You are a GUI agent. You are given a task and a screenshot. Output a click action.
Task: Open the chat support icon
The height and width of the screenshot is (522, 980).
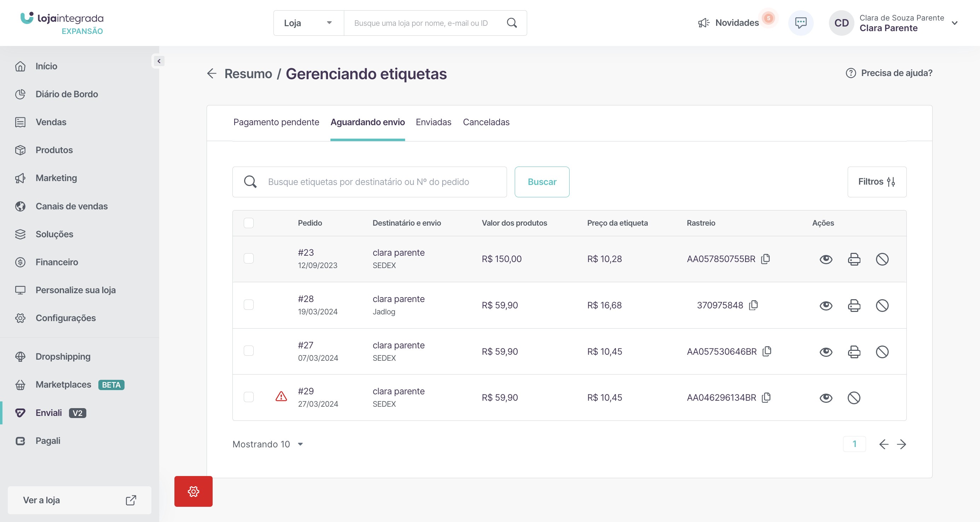pyautogui.click(x=800, y=23)
